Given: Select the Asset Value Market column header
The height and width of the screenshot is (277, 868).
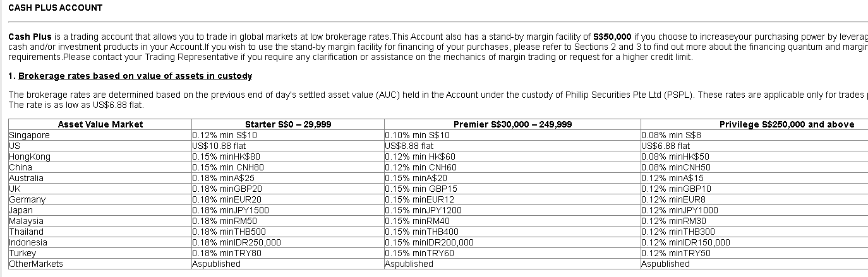Looking at the screenshot, I should pyautogui.click(x=100, y=124).
